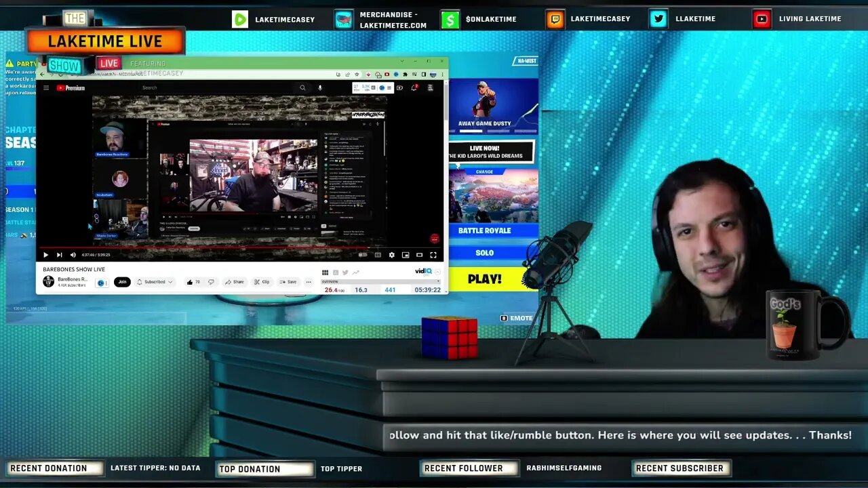The image size is (868, 488).
Task: Toggle YouTube autoplay switch
Action: [363, 255]
